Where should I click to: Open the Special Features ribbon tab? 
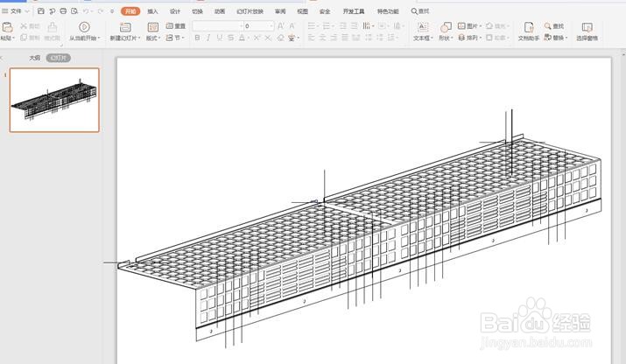[388, 11]
